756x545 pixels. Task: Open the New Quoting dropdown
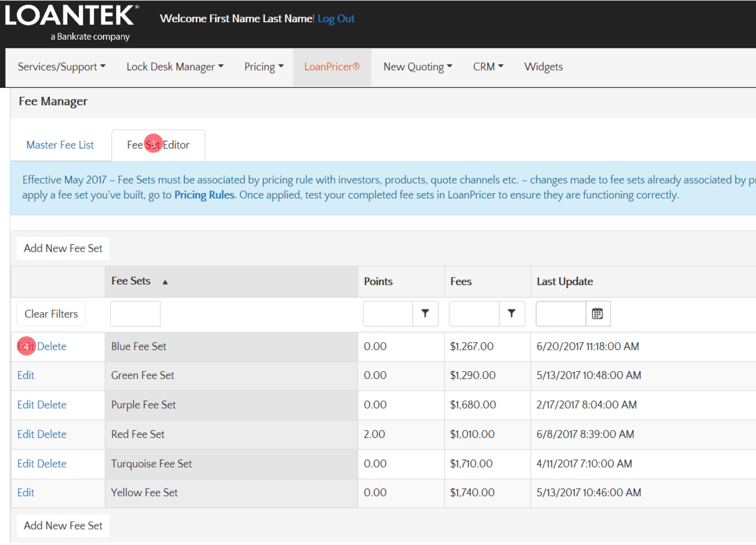[418, 67]
